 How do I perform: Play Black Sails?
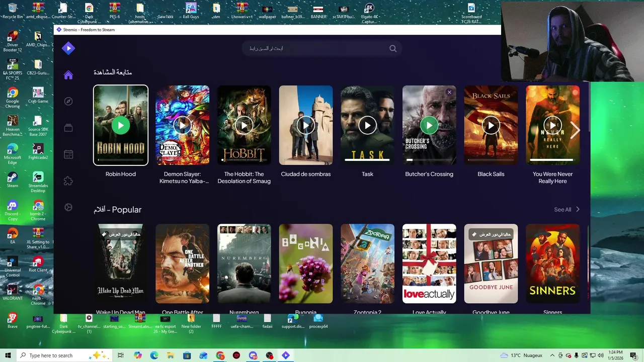[491, 125]
